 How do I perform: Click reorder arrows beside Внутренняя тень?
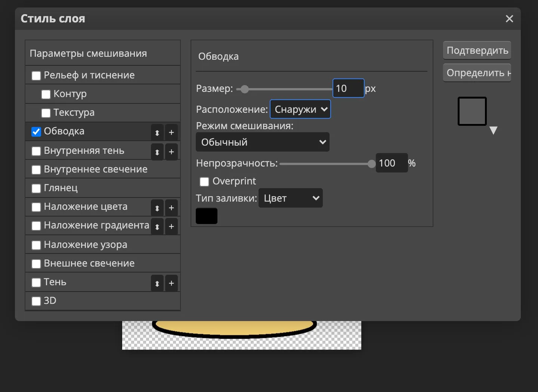click(x=157, y=152)
